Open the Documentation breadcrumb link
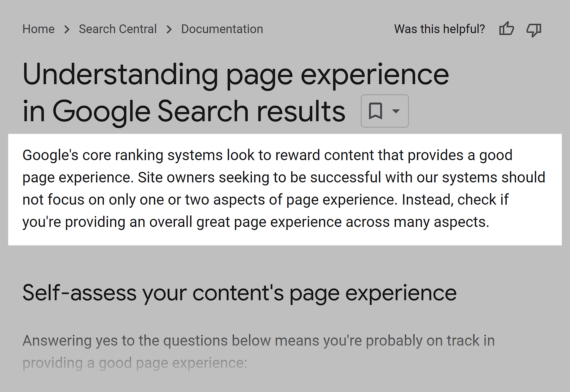Screen dimensions: 570x392 [221, 29]
